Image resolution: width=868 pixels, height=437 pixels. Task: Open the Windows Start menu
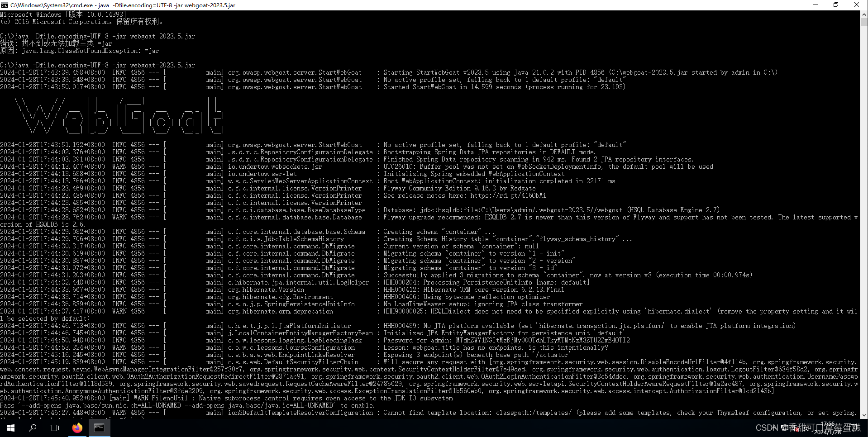[x=11, y=427]
